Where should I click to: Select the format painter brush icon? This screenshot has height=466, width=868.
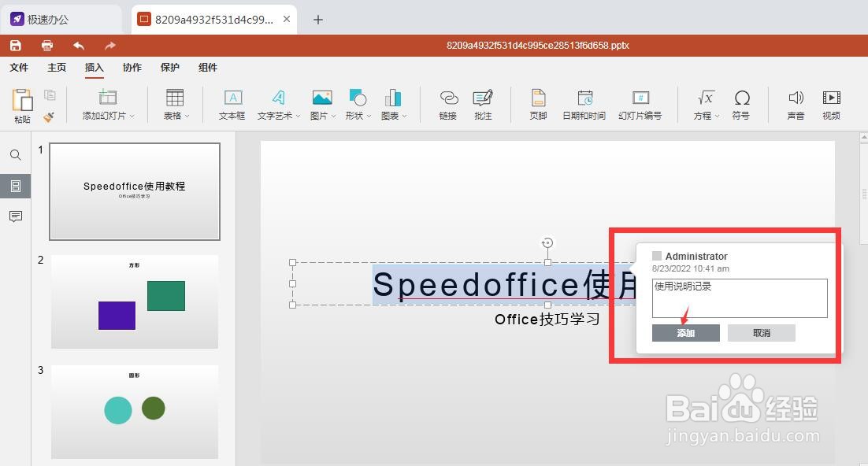(49, 116)
